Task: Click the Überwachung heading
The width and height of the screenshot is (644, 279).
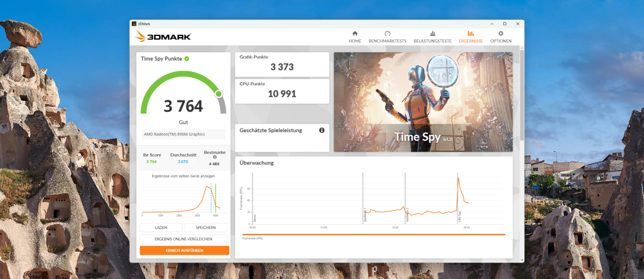Action: click(257, 163)
